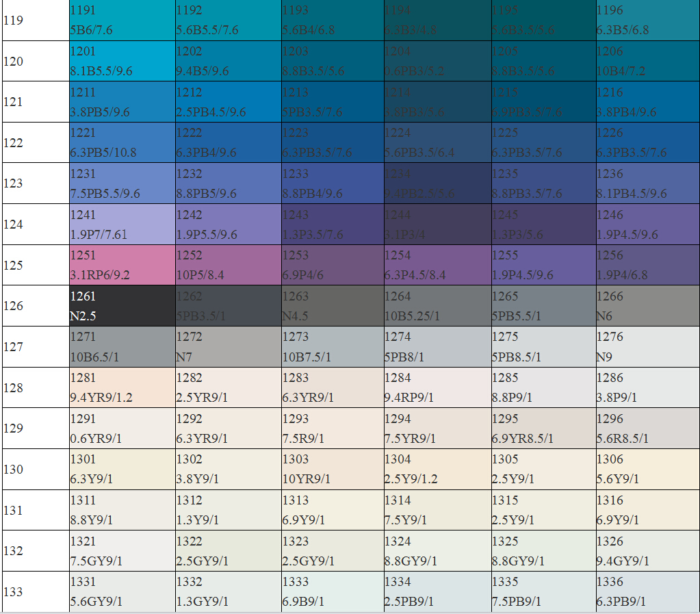Click swatch 1326 9.4GY9/1
This screenshot has width=700, height=614.
click(x=648, y=551)
